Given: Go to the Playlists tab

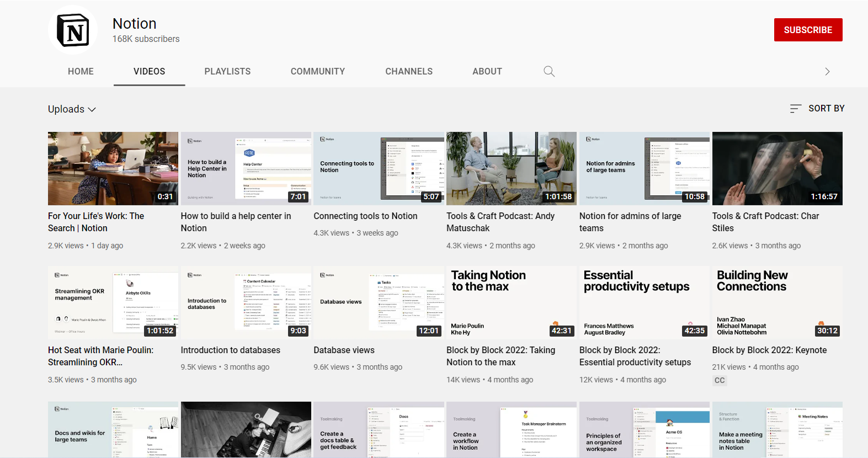Looking at the screenshot, I should coord(227,71).
